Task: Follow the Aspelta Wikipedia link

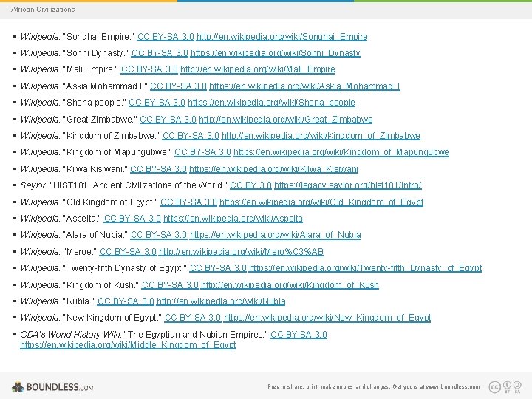Action: pyautogui.click(x=233, y=219)
